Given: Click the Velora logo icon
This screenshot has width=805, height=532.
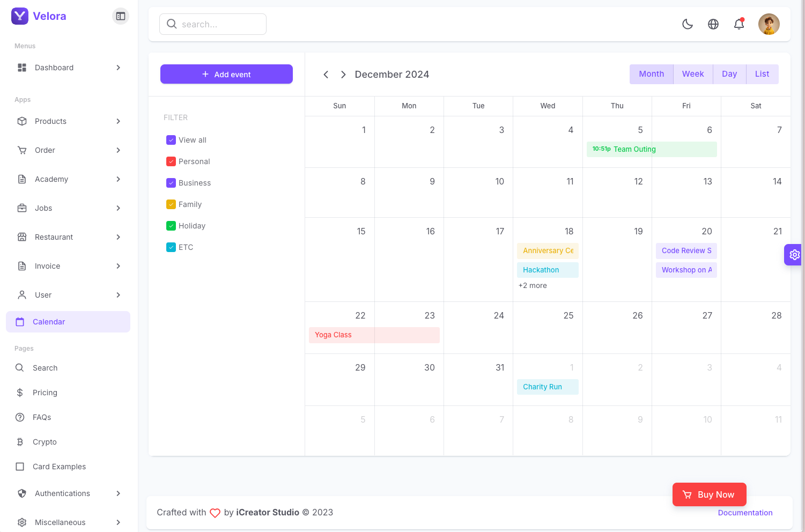Looking at the screenshot, I should [x=20, y=16].
